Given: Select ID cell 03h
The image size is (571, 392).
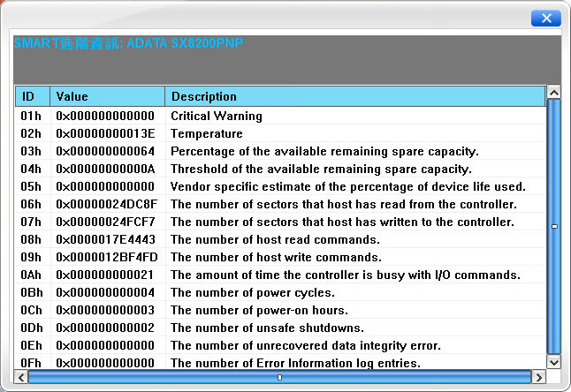Looking at the screenshot, I should tap(31, 151).
